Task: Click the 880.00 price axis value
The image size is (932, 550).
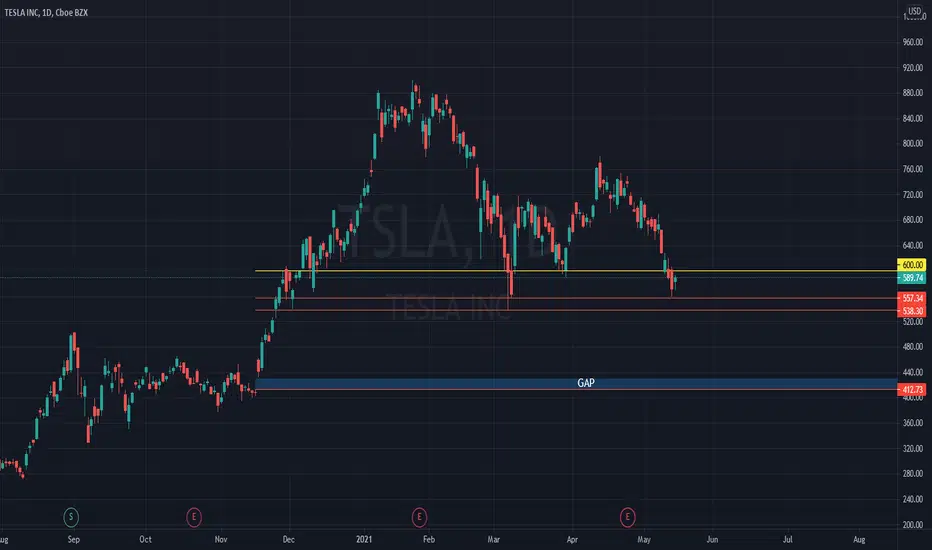Action: pyautogui.click(x=912, y=93)
